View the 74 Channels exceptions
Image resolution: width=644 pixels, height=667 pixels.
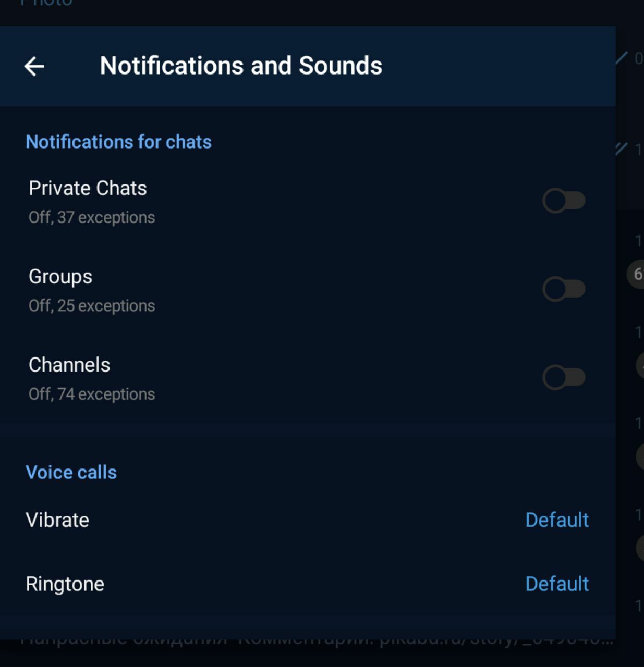(92, 394)
